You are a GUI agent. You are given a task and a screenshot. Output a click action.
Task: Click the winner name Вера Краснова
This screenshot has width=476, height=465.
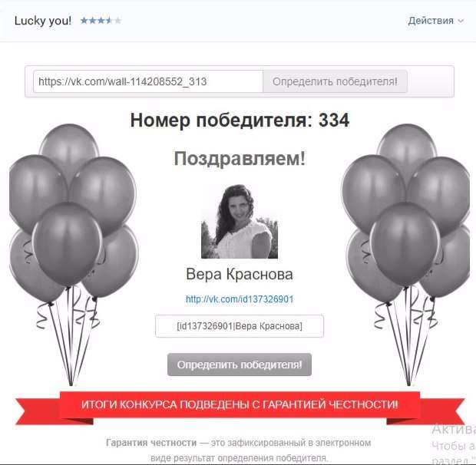pos(240,274)
